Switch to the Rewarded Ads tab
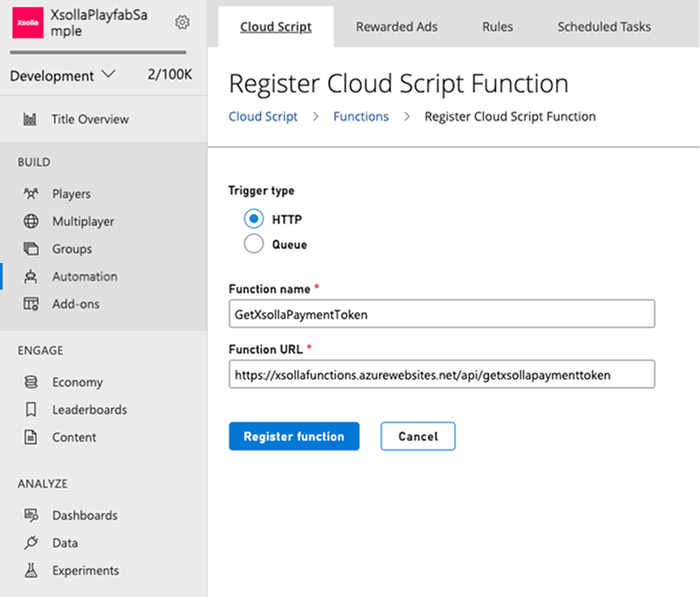Image resolution: width=700 pixels, height=597 pixels. coord(396,27)
